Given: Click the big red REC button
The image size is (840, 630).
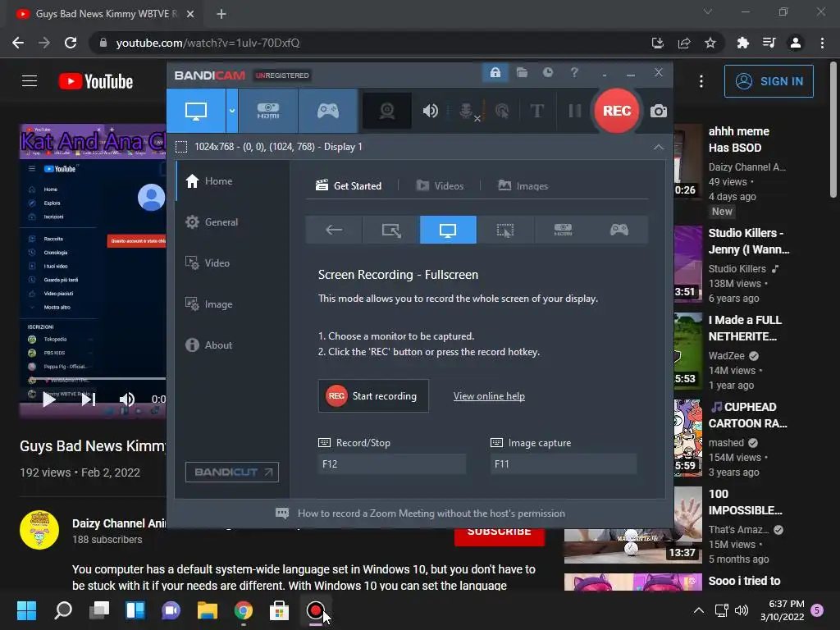Looking at the screenshot, I should 617,111.
